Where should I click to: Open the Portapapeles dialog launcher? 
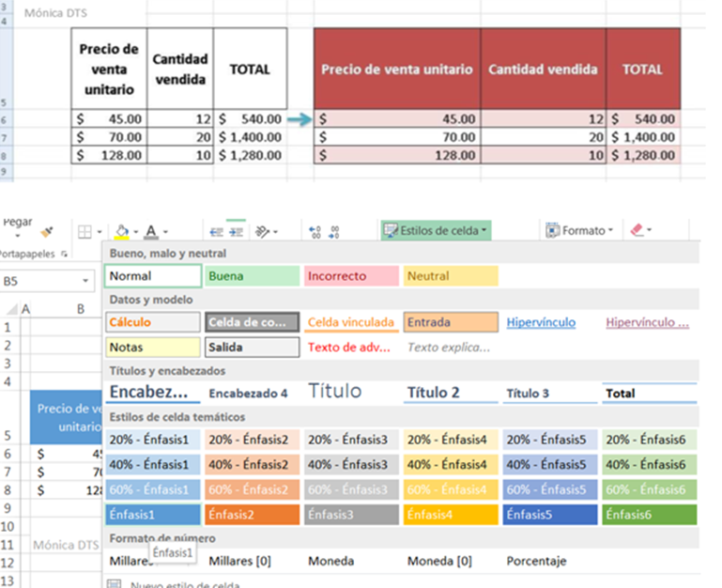(x=64, y=254)
